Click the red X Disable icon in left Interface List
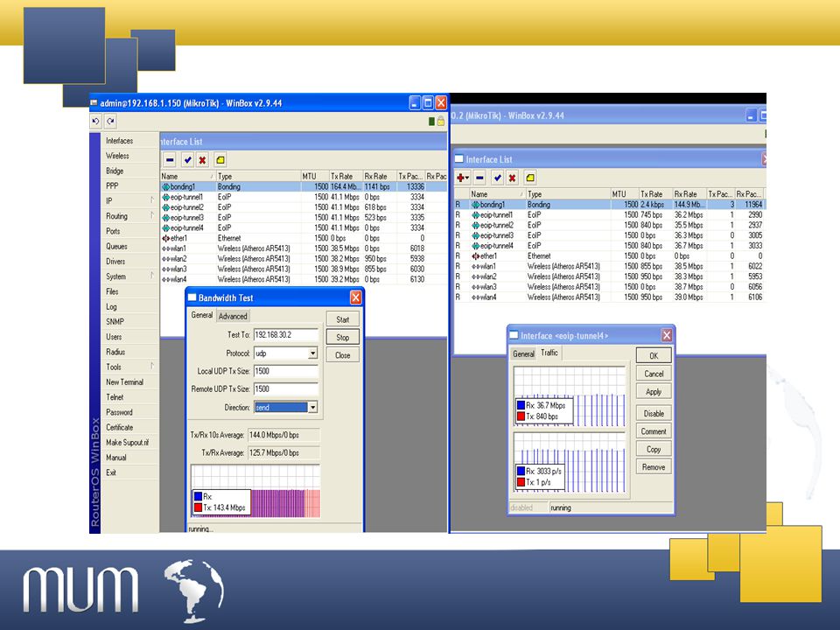 click(x=202, y=159)
